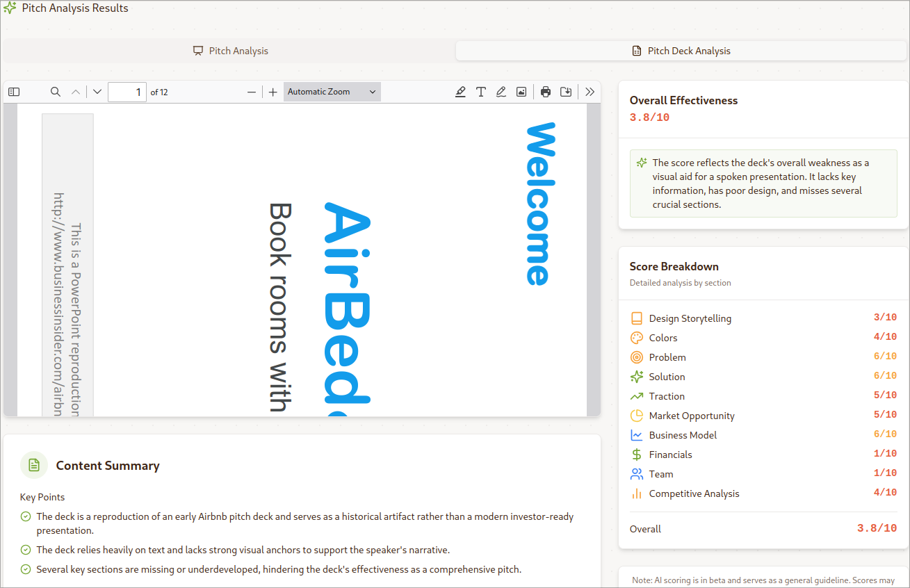
Task: Click the Score Breakdown heading
Action: (x=674, y=266)
